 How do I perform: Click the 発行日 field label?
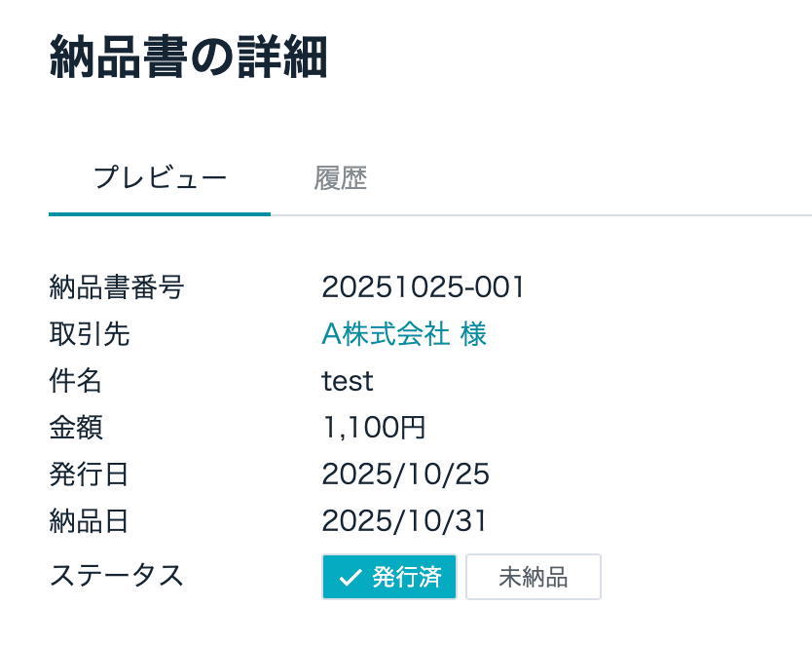pos(89,474)
